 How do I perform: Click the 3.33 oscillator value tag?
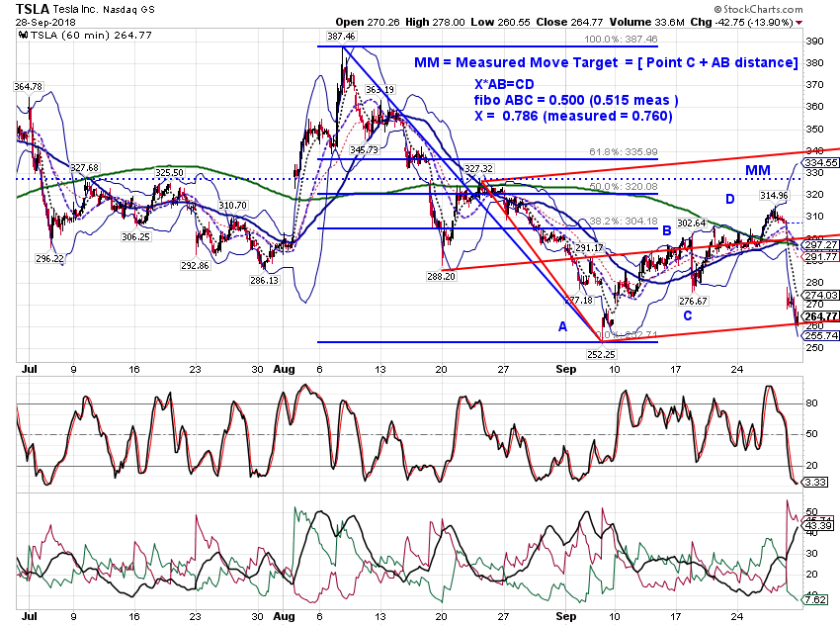point(816,483)
